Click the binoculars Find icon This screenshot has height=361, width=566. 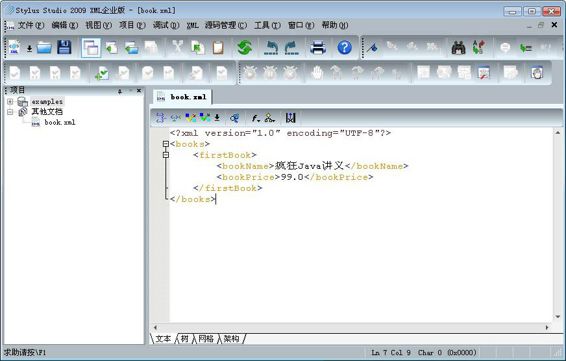tap(458, 47)
